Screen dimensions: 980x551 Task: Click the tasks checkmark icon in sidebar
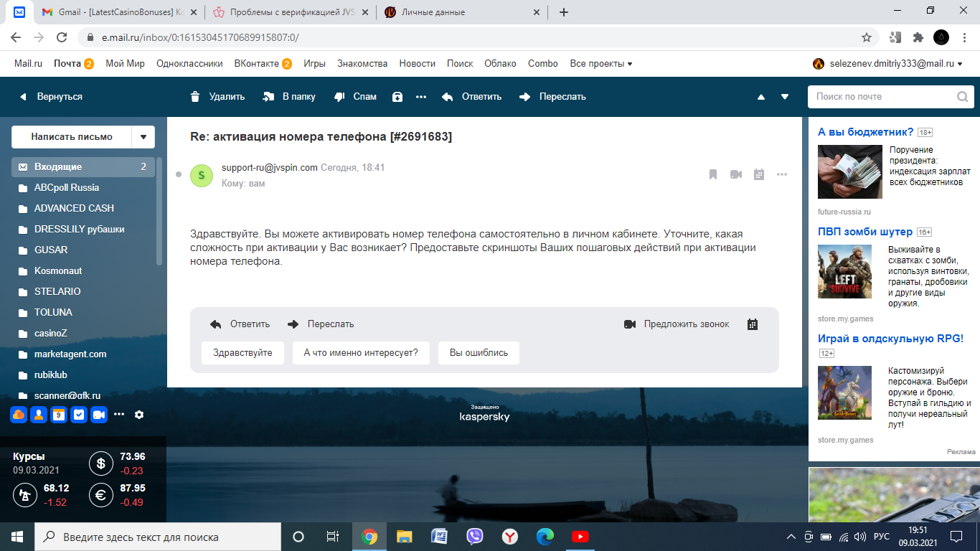[x=79, y=414]
